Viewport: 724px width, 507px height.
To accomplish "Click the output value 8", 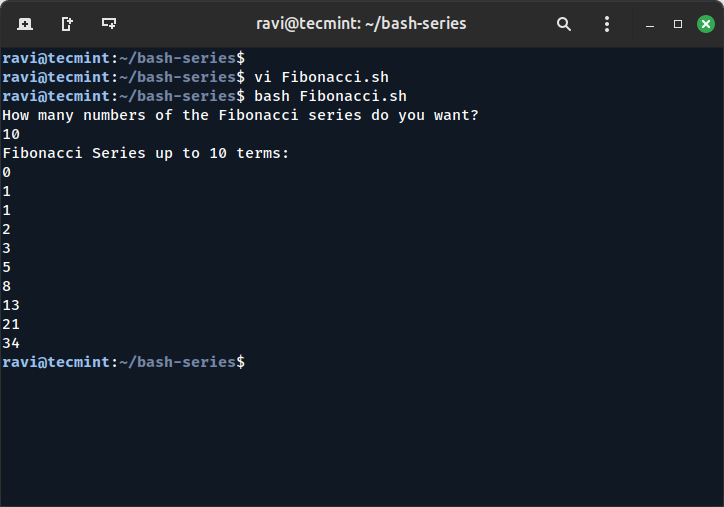I will [x=7, y=286].
